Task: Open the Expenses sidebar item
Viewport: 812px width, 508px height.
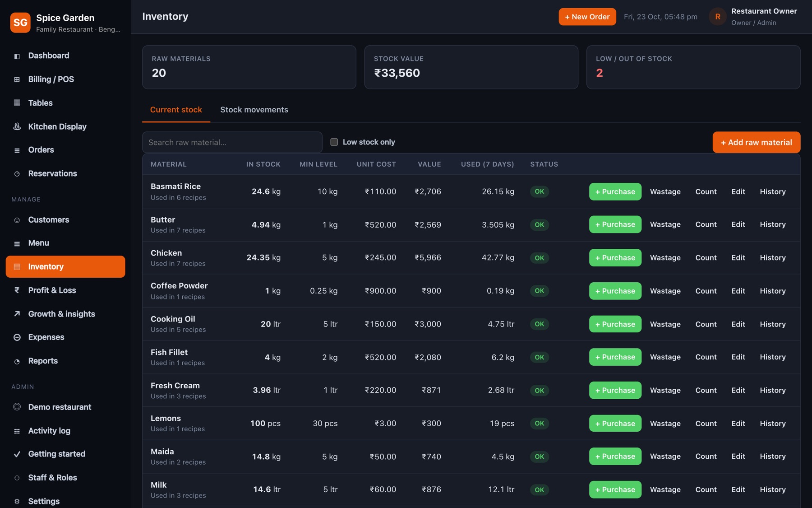Action: click(65, 337)
